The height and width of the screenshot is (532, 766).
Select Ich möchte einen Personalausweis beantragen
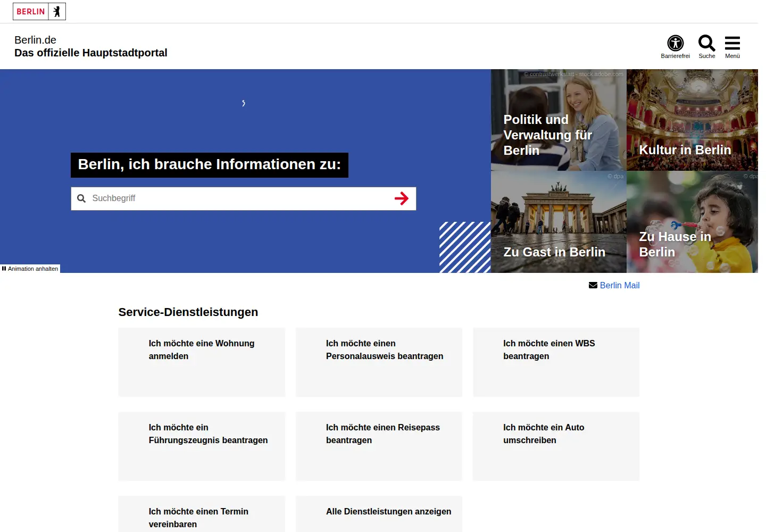379,362
